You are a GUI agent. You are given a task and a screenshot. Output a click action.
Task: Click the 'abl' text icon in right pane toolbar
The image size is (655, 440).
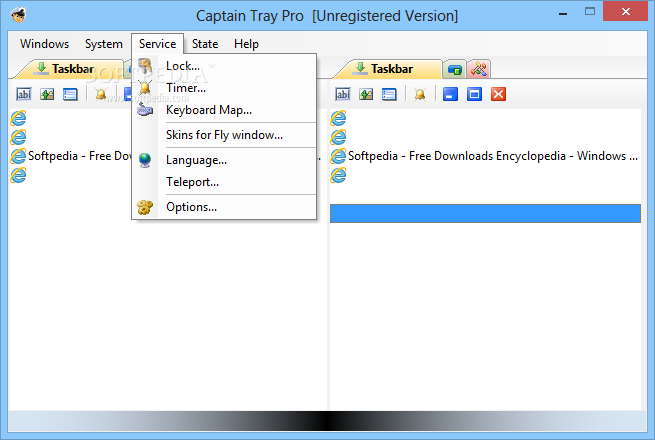pos(343,94)
